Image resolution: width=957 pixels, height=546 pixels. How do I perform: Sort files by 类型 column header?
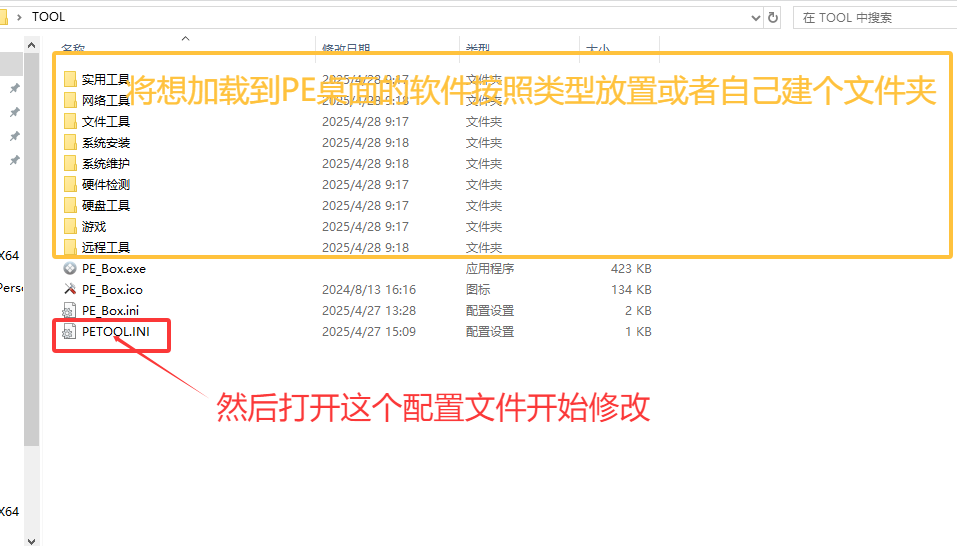(475, 48)
